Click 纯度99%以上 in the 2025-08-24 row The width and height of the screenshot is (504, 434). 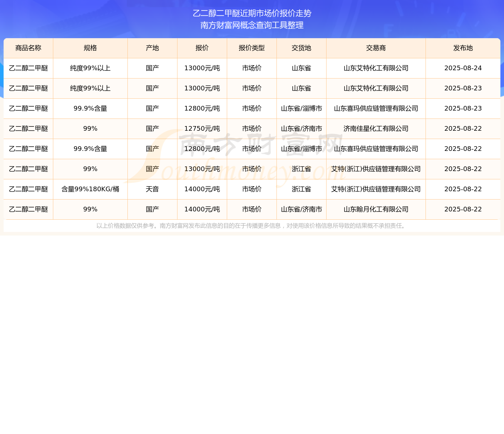pos(90,68)
